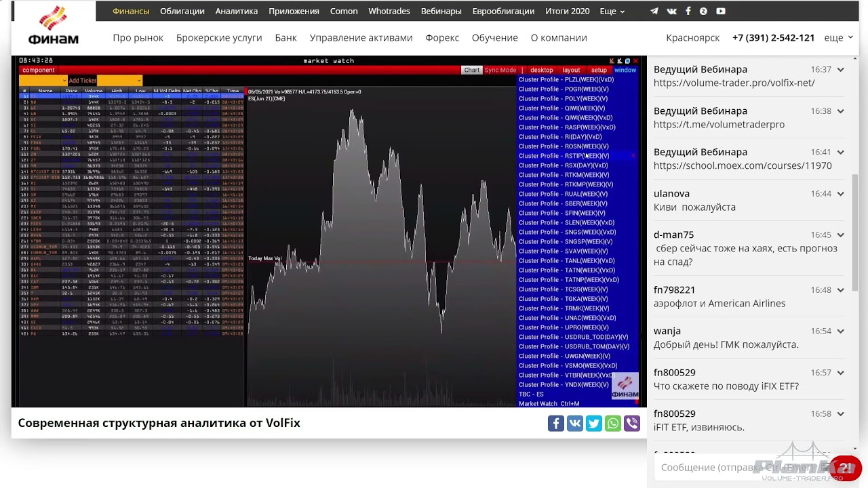Open the yellow dropdown right of Add Ticker
868x488 pixels.
(x=119, y=81)
